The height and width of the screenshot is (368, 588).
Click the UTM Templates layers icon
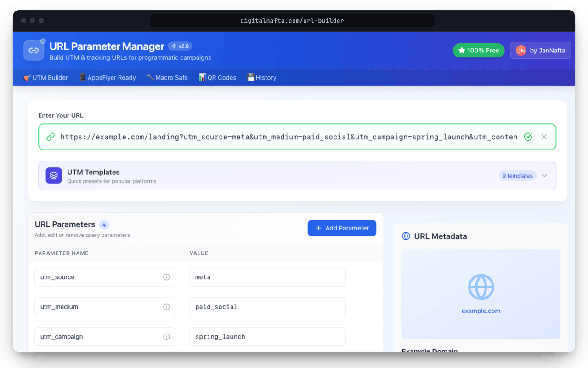(x=54, y=175)
